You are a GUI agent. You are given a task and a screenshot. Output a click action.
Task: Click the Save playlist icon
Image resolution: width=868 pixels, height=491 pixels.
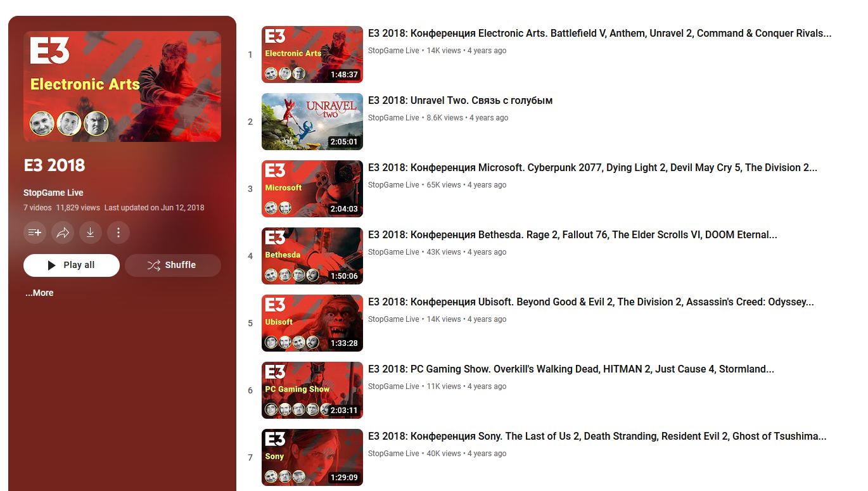(35, 233)
